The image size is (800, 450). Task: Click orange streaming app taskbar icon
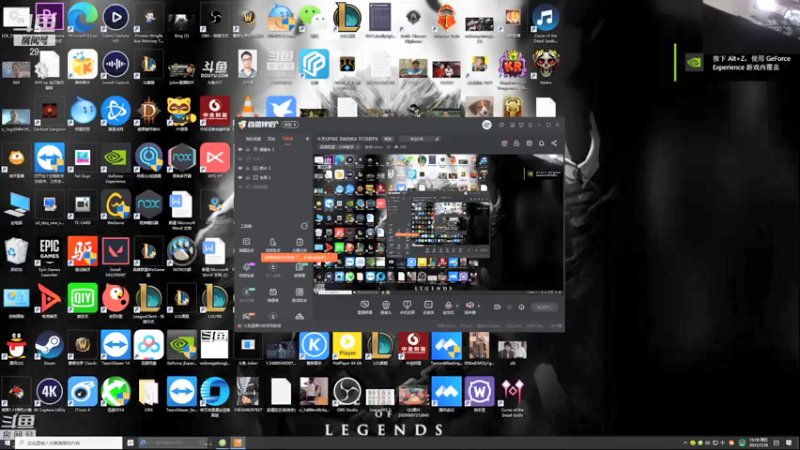point(238,442)
